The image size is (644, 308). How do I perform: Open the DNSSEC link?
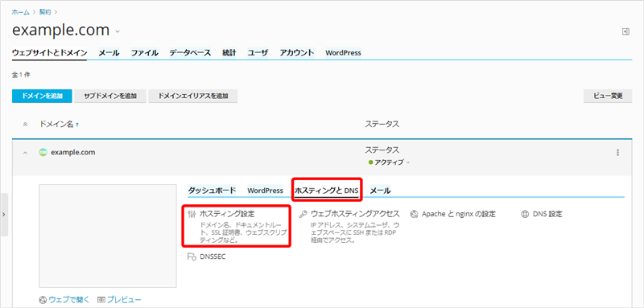coord(213,257)
